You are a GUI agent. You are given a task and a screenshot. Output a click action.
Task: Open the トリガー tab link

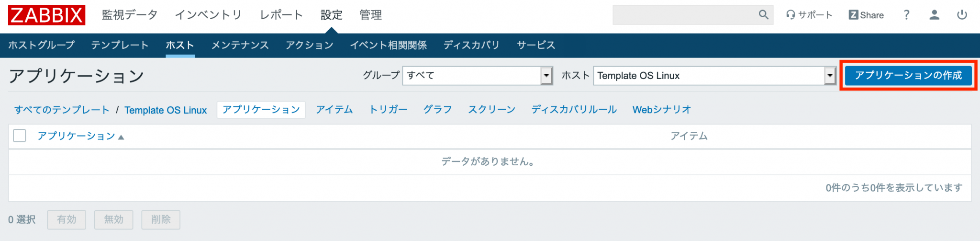388,110
